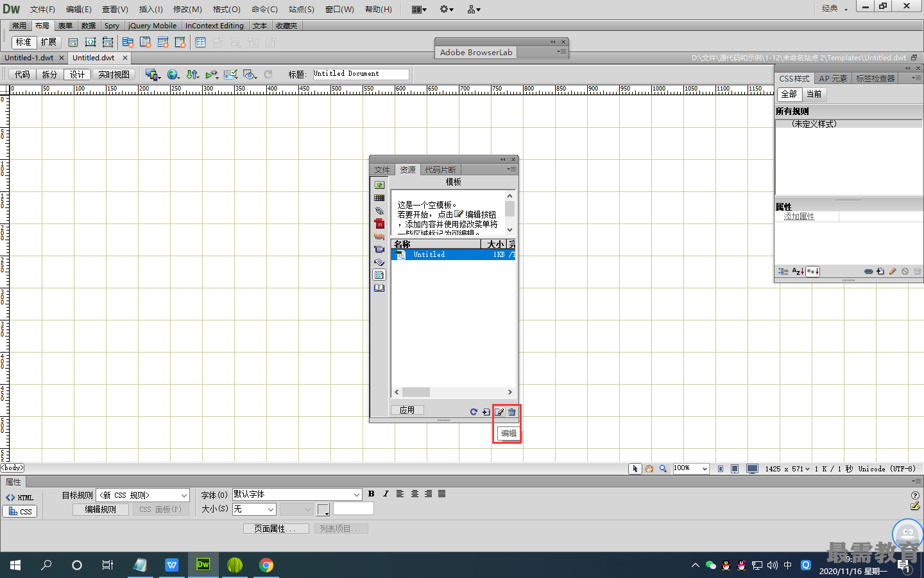Viewport: 924px width, 578px height.
Task: Open the 修改(M) menu
Action: tap(187, 9)
